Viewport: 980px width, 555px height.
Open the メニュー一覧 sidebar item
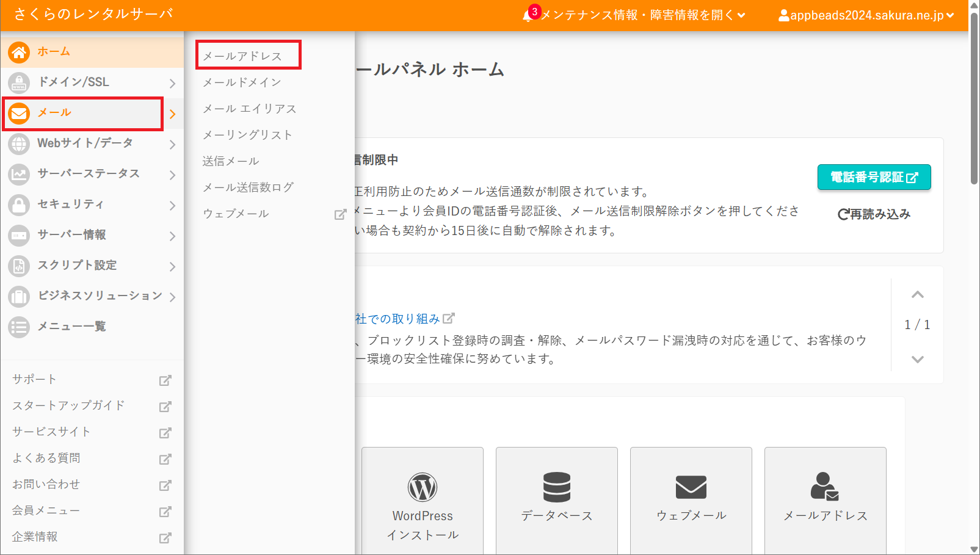[x=92, y=327]
